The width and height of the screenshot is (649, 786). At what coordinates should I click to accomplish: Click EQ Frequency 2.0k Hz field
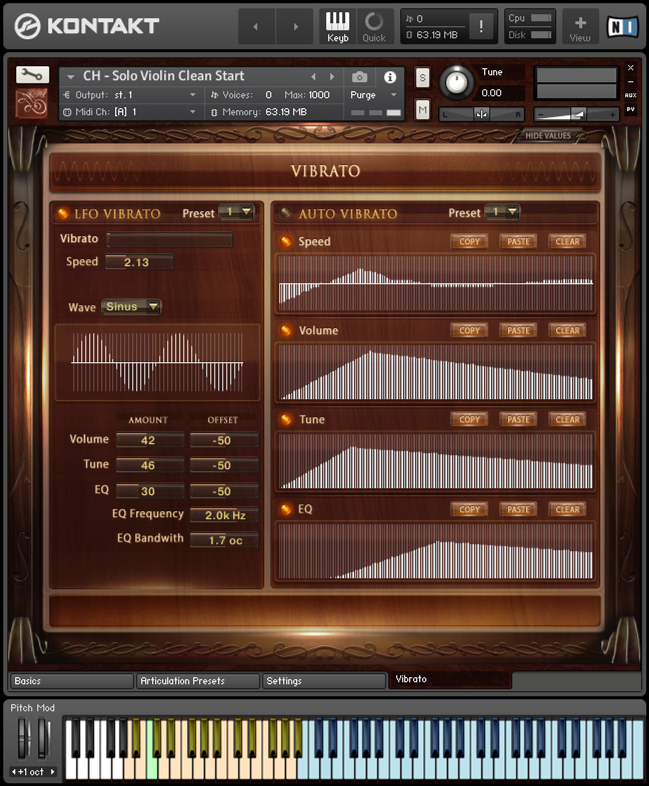pyautogui.click(x=224, y=515)
